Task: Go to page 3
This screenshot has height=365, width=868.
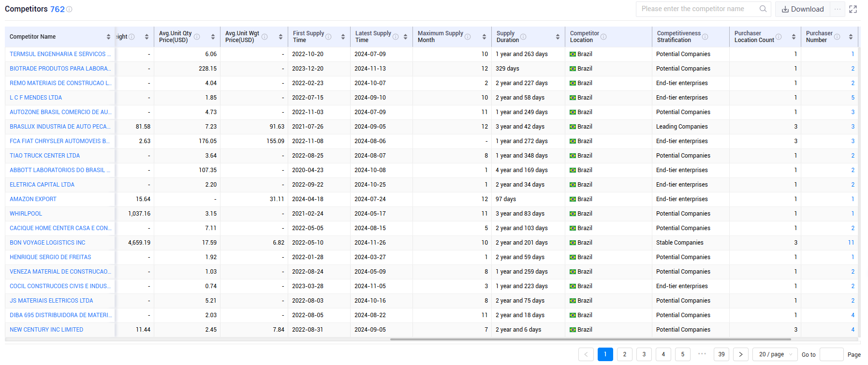Action: (644, 354)
